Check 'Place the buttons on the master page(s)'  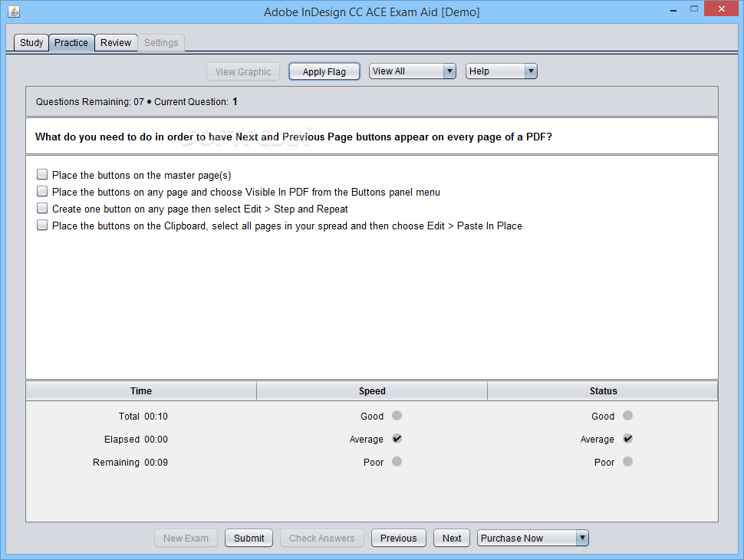point(42,175)
